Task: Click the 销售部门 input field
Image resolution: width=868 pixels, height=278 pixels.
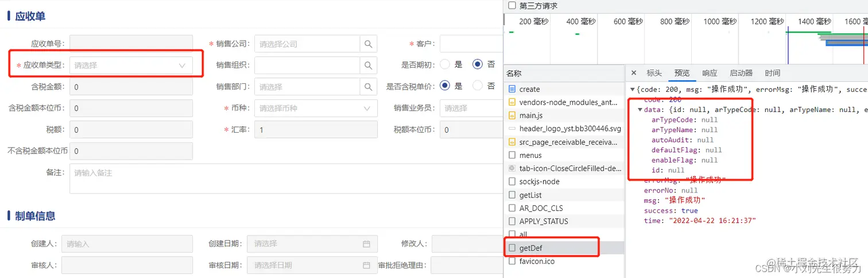Action: 307,87
